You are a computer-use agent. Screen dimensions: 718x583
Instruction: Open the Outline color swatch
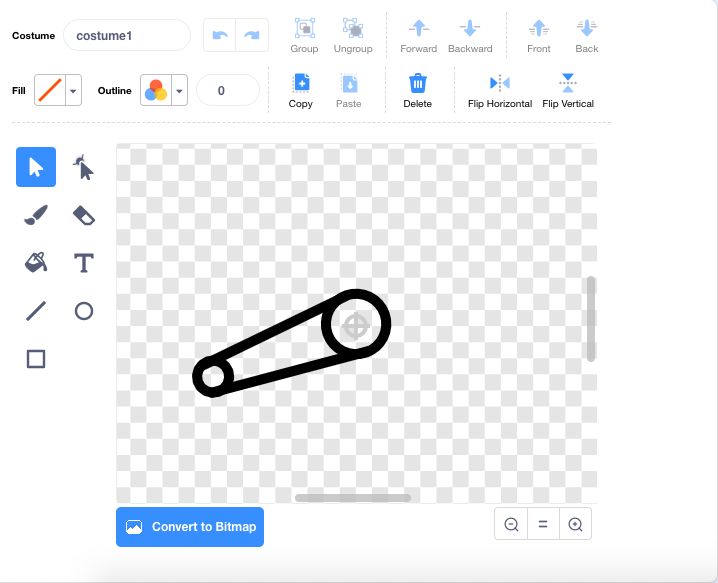pyautogui.click(x=156, y=90)
